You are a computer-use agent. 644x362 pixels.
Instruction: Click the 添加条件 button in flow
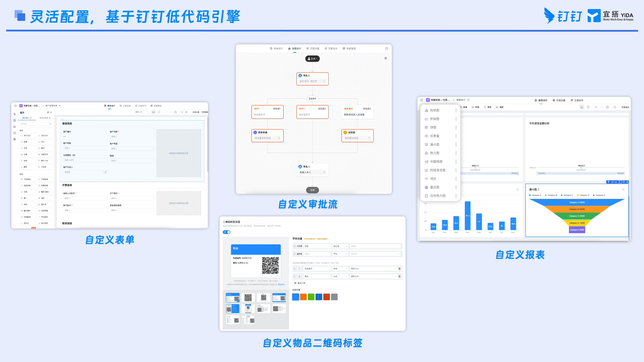coord(312,99)
